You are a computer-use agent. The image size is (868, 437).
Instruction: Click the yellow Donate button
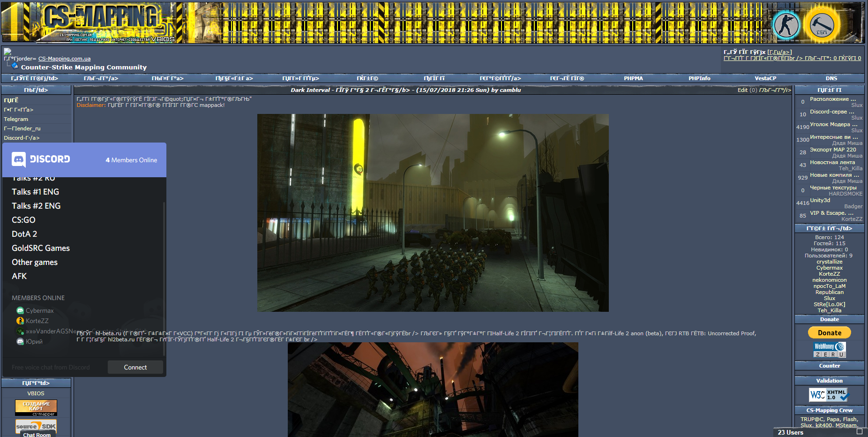[x=830, y=332]
